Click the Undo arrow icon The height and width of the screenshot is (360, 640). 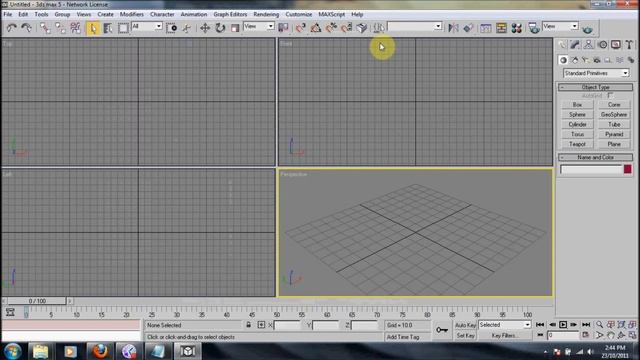(x=11, y=28)
